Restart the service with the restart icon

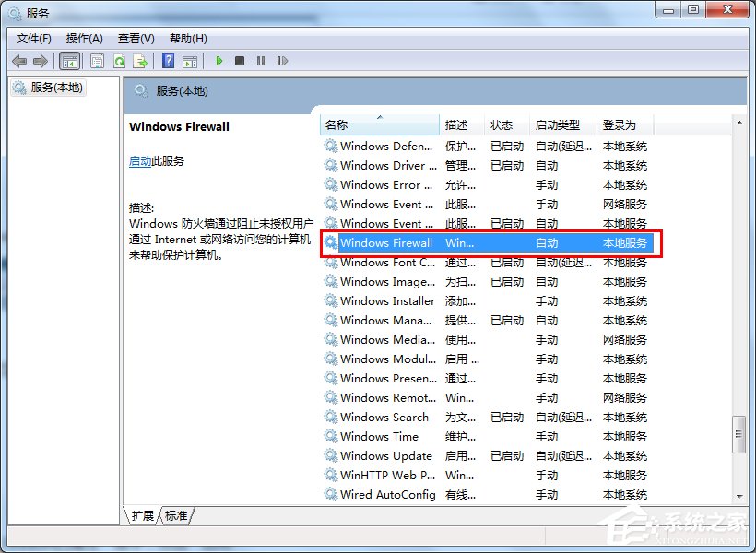click(283, 61)
